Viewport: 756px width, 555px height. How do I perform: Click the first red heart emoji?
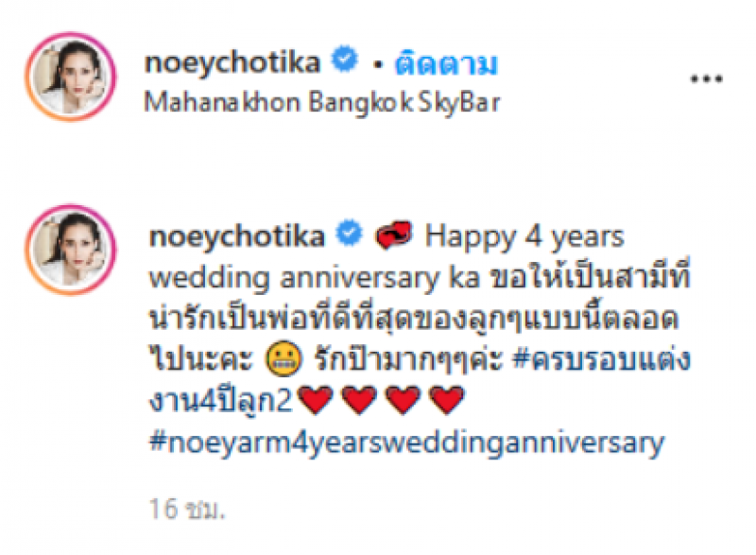(x=316, y=400)
